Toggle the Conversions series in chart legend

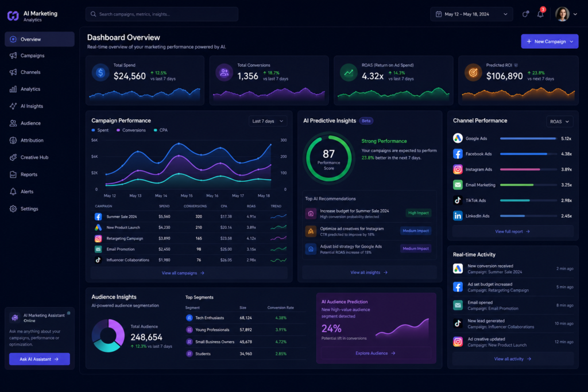point(131,130)
